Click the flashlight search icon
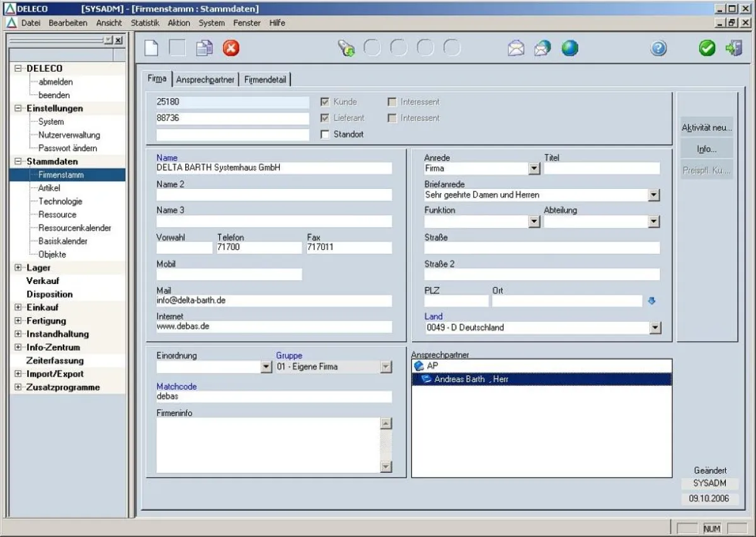The height and width of the screenshot is (537, 756). click(346, 48)
